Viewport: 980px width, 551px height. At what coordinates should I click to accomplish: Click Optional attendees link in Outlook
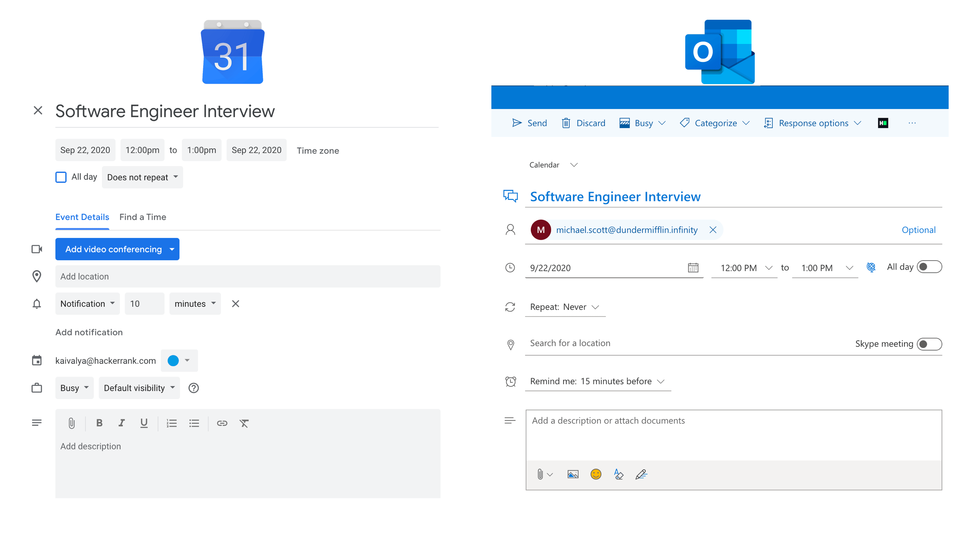pos(918,230)
